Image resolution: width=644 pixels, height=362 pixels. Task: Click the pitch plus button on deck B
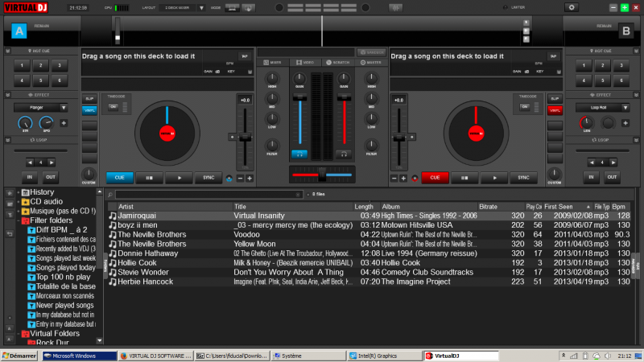click(403, 178)
